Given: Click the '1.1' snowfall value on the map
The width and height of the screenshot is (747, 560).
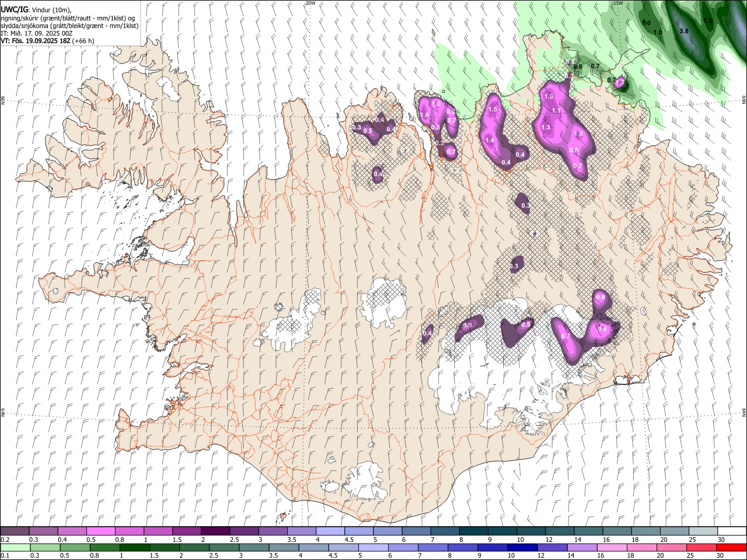Looking at the screenshot, I should pos(556,110).
